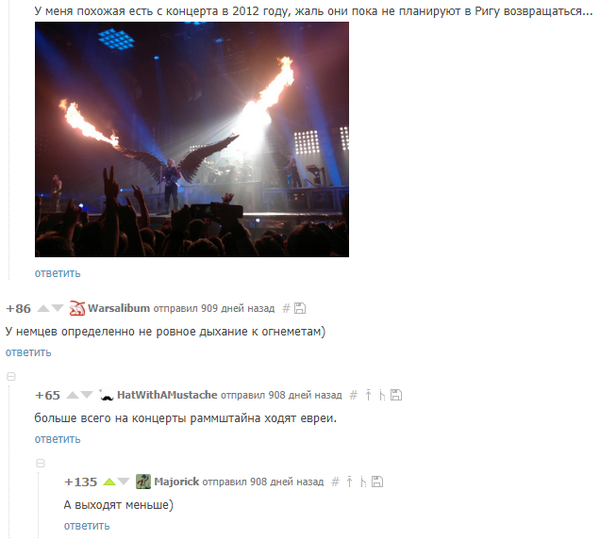This screenshot has width=600, height=539.
Task: Reply to the Rammstein concert photo comment
Action: (57, 273)
